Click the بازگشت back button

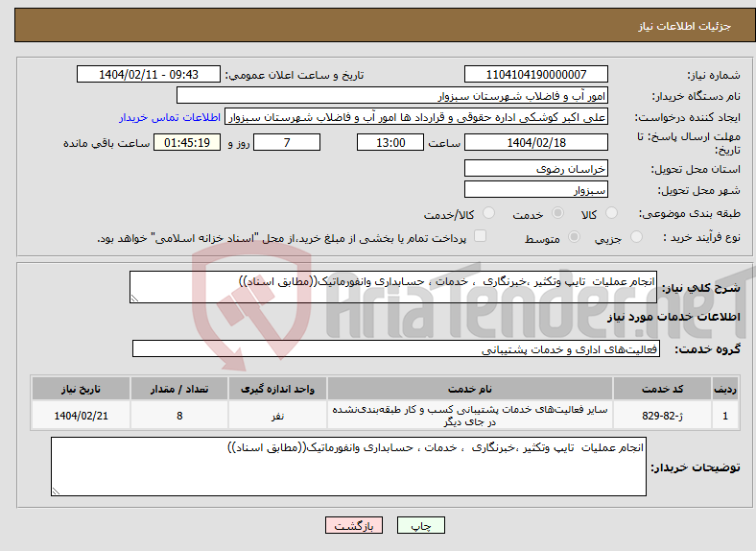(354, 525)
